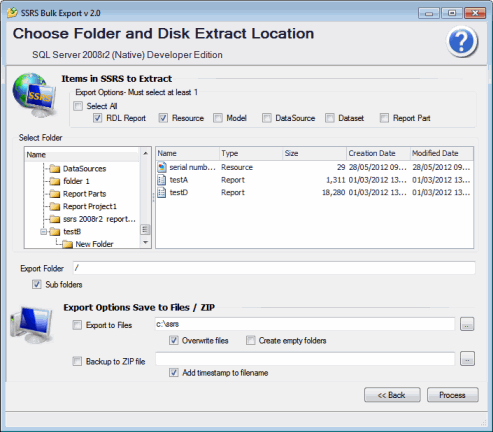Viewport: 493px width, 432px height.
Task: Minimize the SSRS Bulk Export window
Action: 429,13
